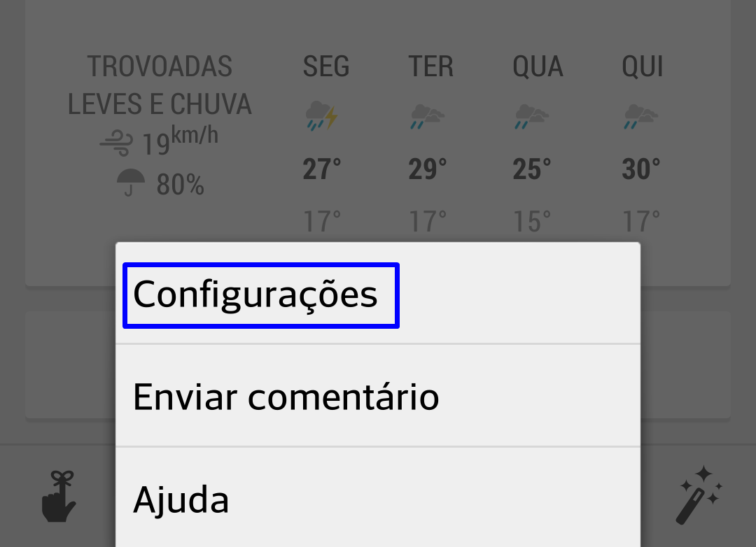
Task: Tap the rain cloud icon under QUA
Action: tap(531, 117)
